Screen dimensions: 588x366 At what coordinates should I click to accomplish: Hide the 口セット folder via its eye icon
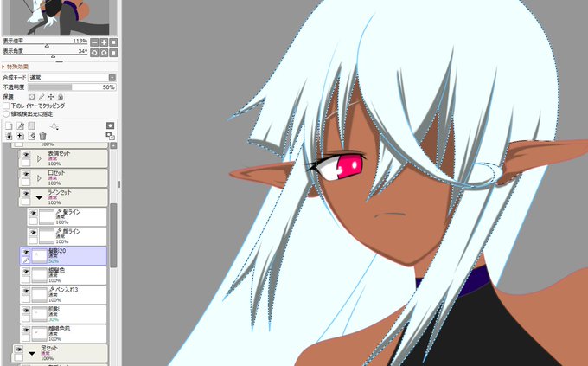point(25,174)
